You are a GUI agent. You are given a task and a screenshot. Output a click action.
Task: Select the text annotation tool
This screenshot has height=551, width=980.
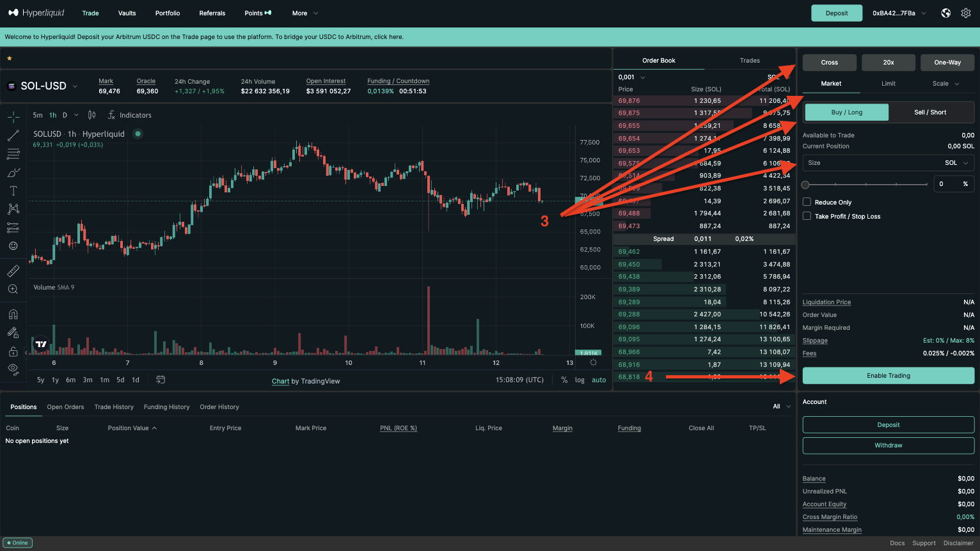coord(13,190)
